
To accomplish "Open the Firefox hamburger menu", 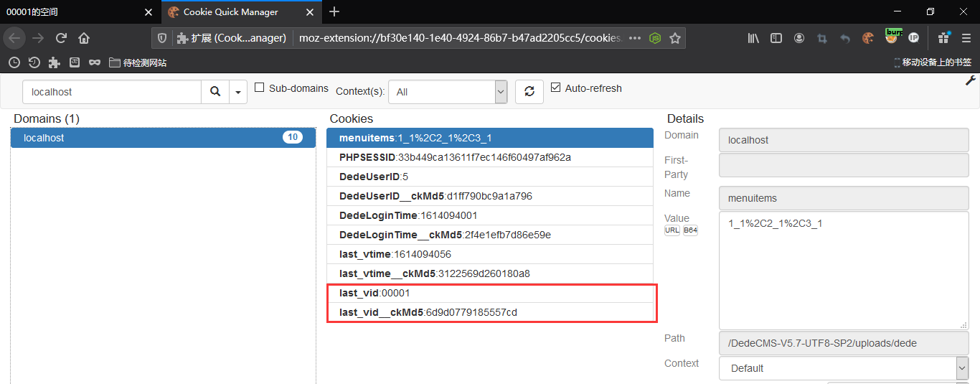I will (x=966, y=38).
